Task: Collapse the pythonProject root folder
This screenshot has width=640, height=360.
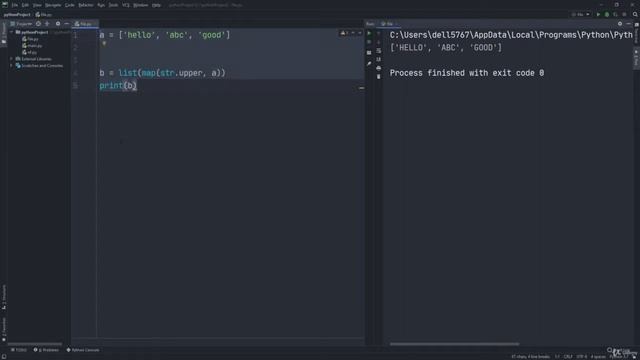Action: pyautogui.click(x=12, y=32)
